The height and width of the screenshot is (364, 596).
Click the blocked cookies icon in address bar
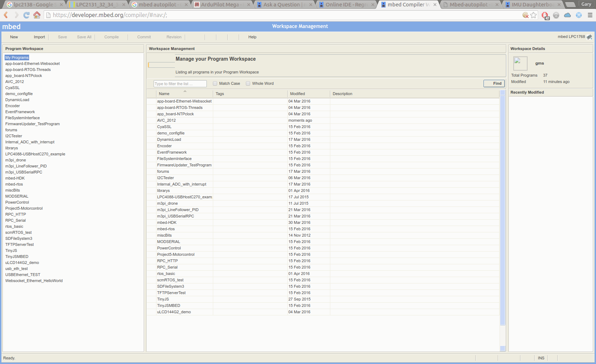coord(525,15)
